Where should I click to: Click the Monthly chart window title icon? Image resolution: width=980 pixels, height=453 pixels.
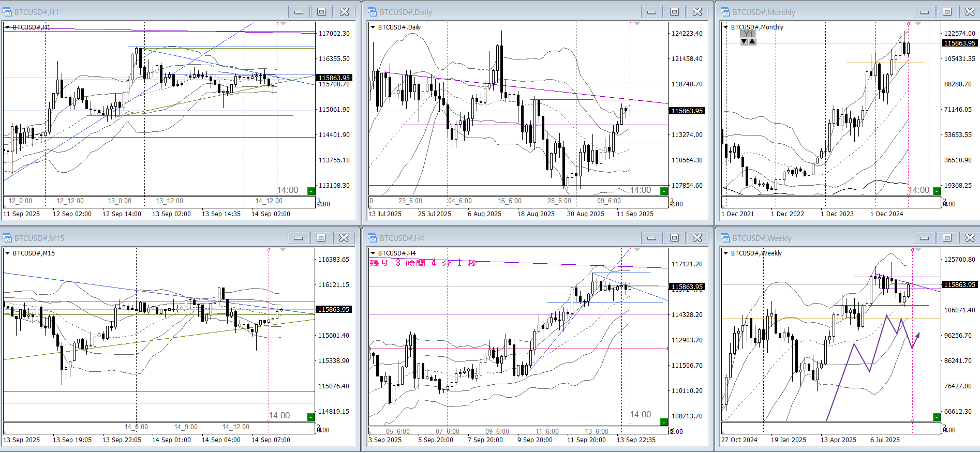tap(725, 12)
